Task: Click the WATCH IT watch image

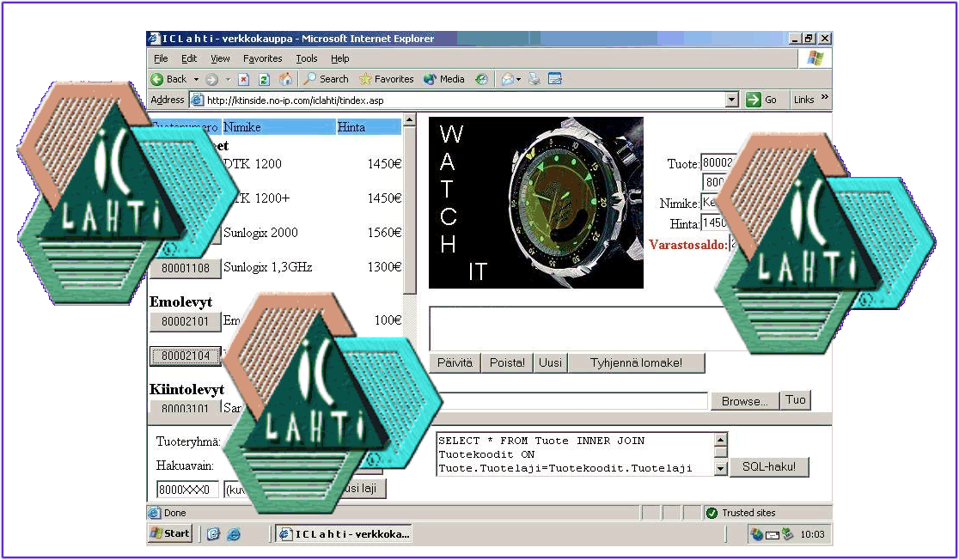Action: coord(535,203)
